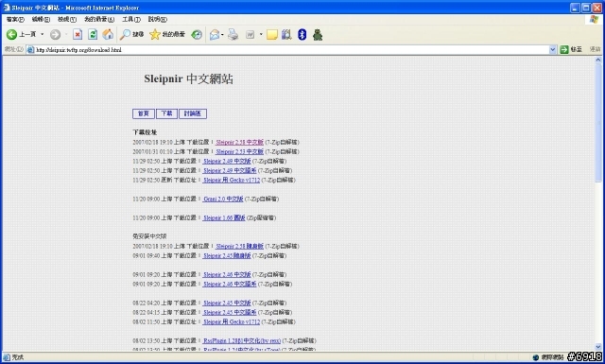Open History via the green clock-arrow icon

coord(197,34)
